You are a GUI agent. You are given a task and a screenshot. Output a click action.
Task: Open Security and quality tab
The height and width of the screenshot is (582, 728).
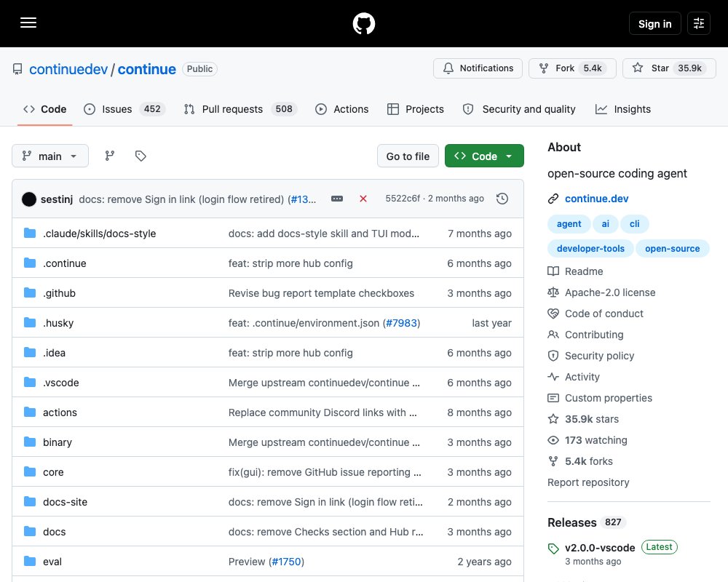click(x=519, y=109)
